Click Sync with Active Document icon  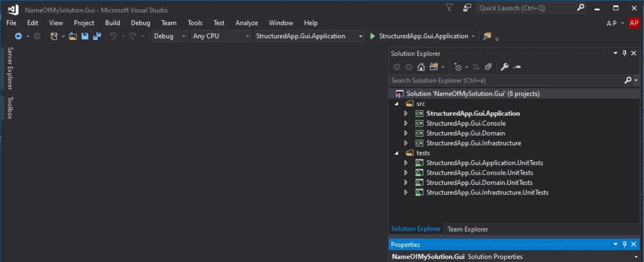click(476, 67)
